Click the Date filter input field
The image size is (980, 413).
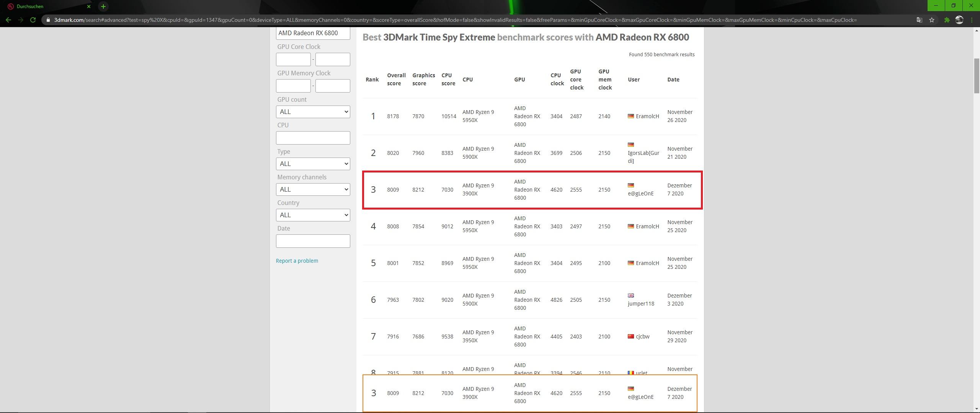tap(313, 241)
